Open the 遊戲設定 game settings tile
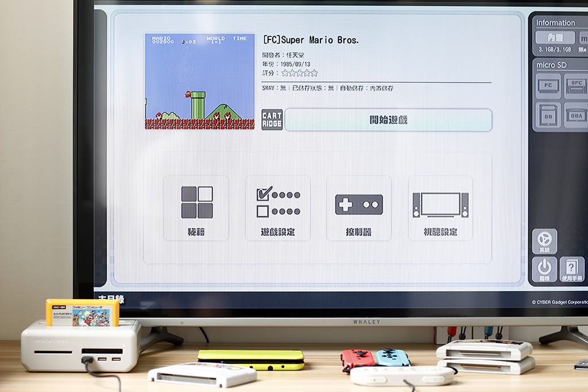 pos(278,208)
